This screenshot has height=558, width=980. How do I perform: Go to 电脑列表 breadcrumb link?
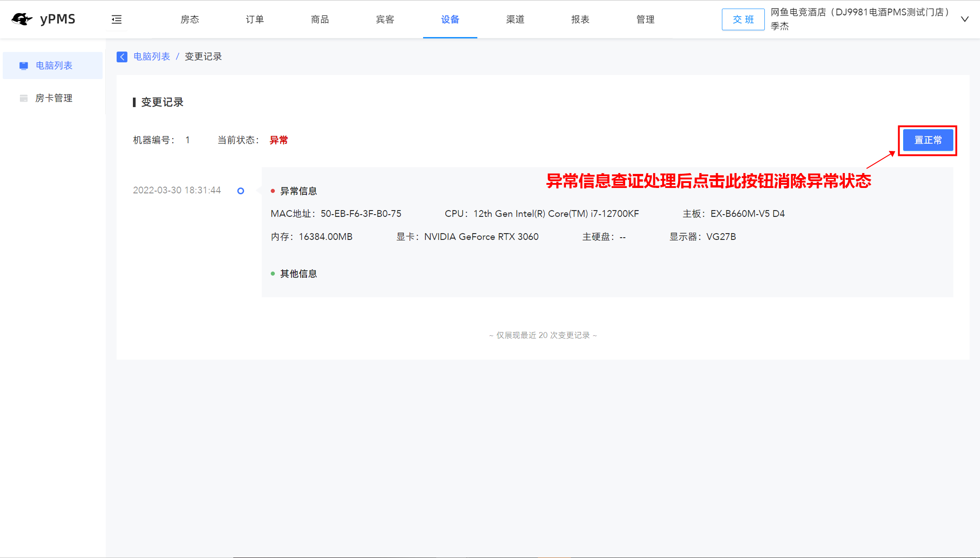(x=152, y=56)
